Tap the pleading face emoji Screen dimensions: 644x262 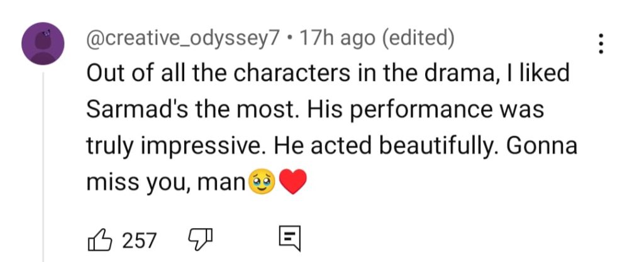coord(263,182)
